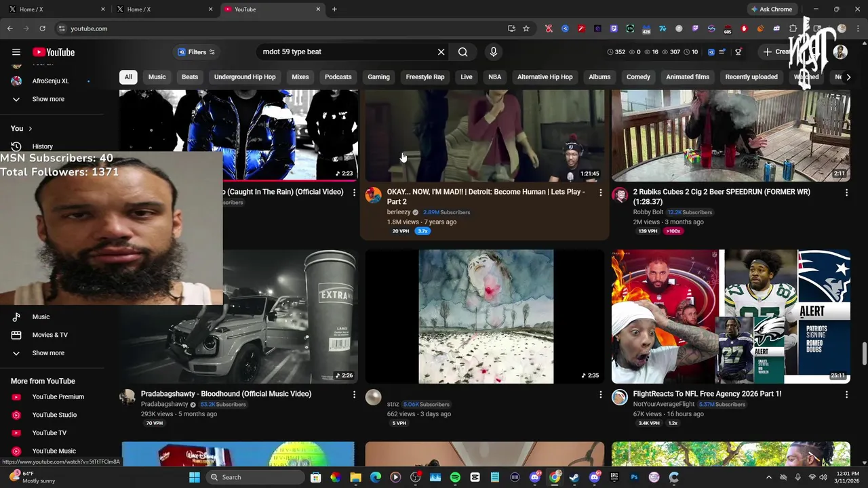Select the Podcasts chip
This screenshot has height=488, width=868.
click(338, 77)
